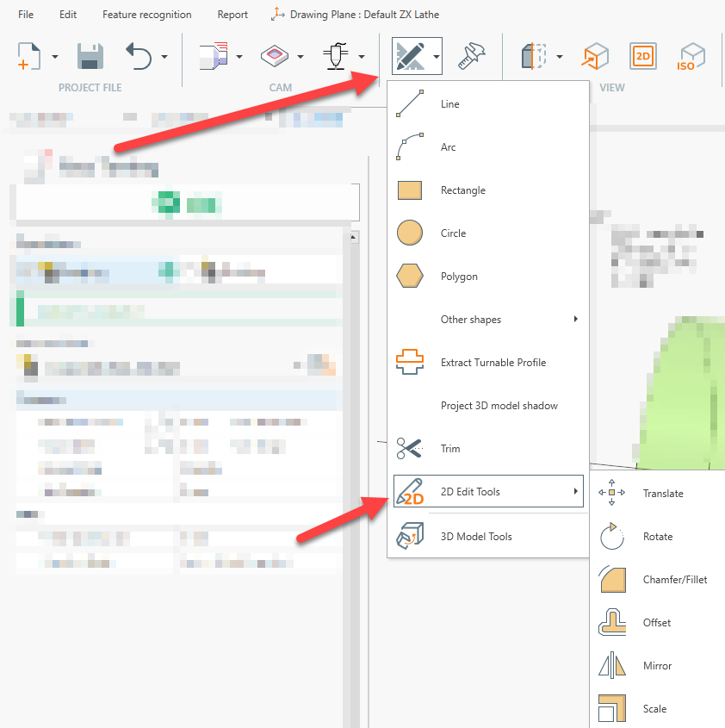
Task: Open Drawing Plane Default ZX Lathe selector
Action: pos(355,15)
